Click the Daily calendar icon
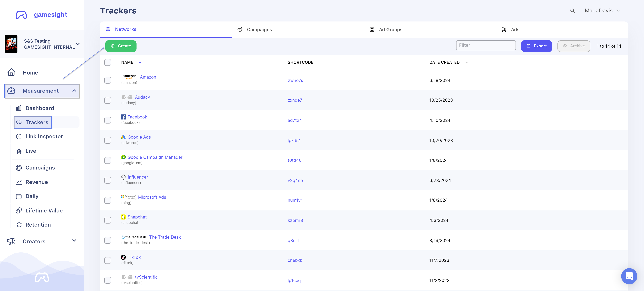The width and height of the screenshot is (644, 291). [19, 196]
